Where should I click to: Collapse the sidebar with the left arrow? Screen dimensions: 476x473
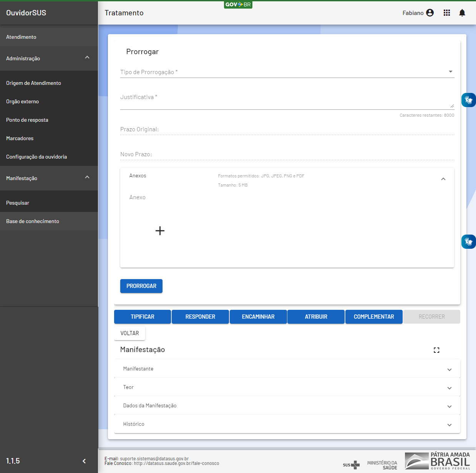click(84, 461)
